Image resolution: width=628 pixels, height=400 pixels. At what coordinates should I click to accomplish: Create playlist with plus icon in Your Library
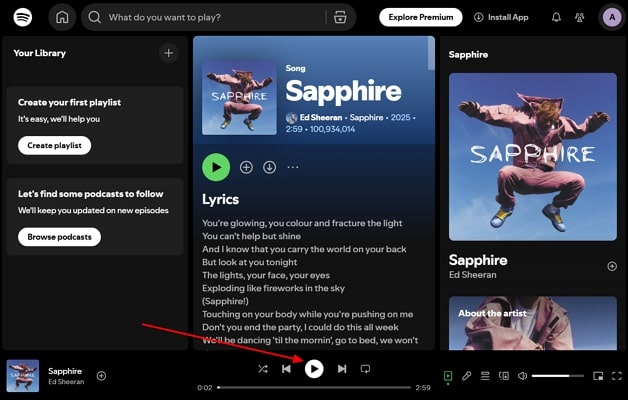coord(169,53)
